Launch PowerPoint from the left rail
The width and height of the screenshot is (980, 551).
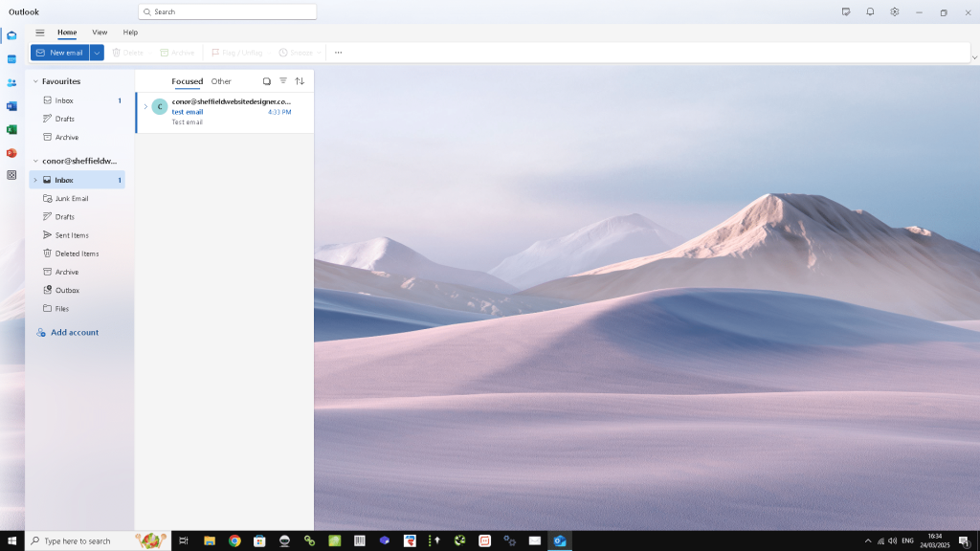[11, 153]
